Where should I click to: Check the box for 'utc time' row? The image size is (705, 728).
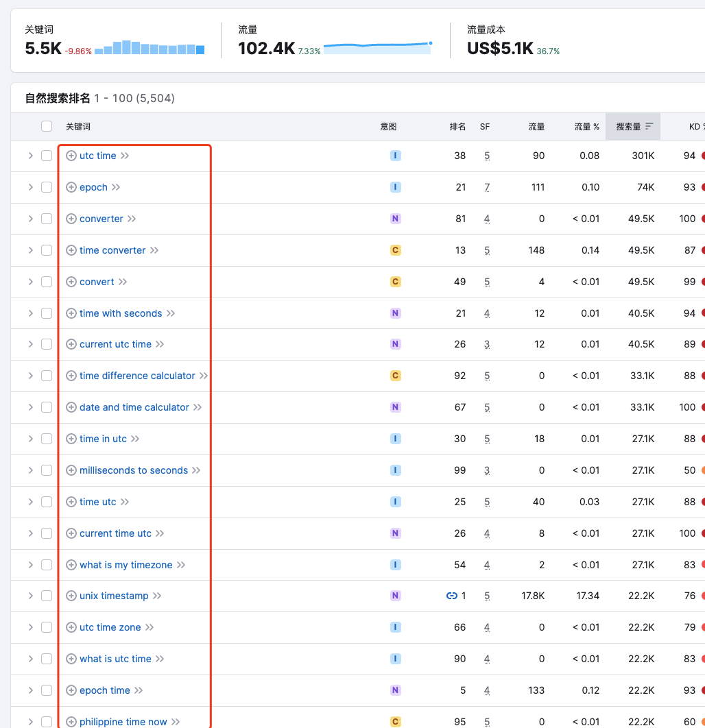coord(47,156)
